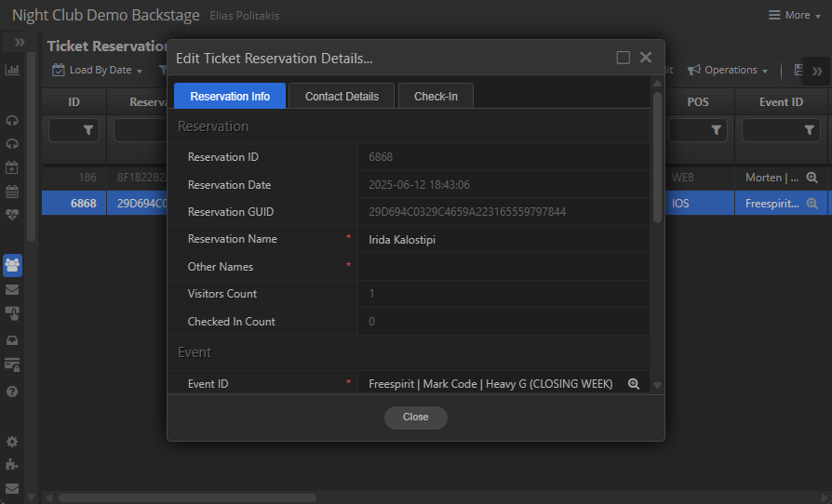Select the highlighted people group sidebar icon

tap(12, 265)
